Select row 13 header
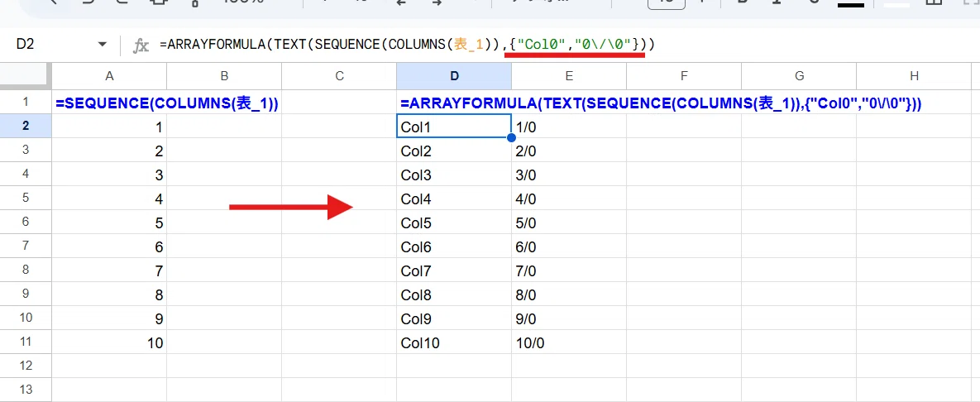The width and height of the screenshot is (980, 402). 26,390
